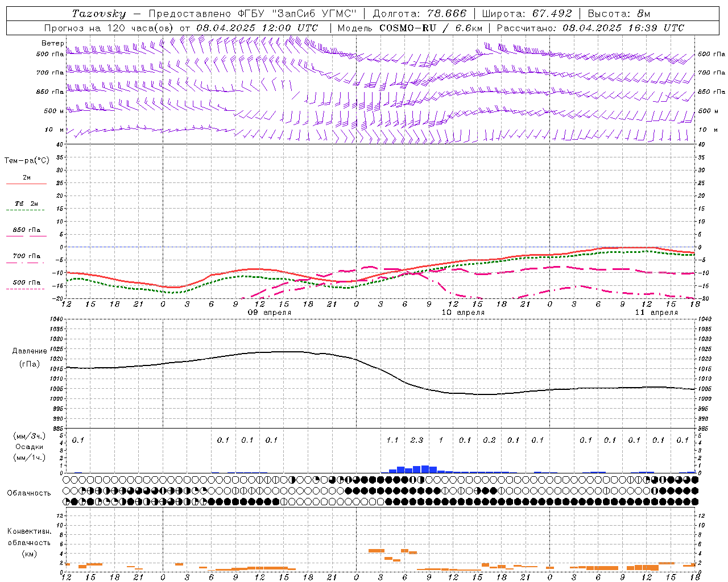Viewport: 728px width, 582px height.
Task: Click the "Широта: 67.492" latitude value
Action: click(x=527, y=14)
